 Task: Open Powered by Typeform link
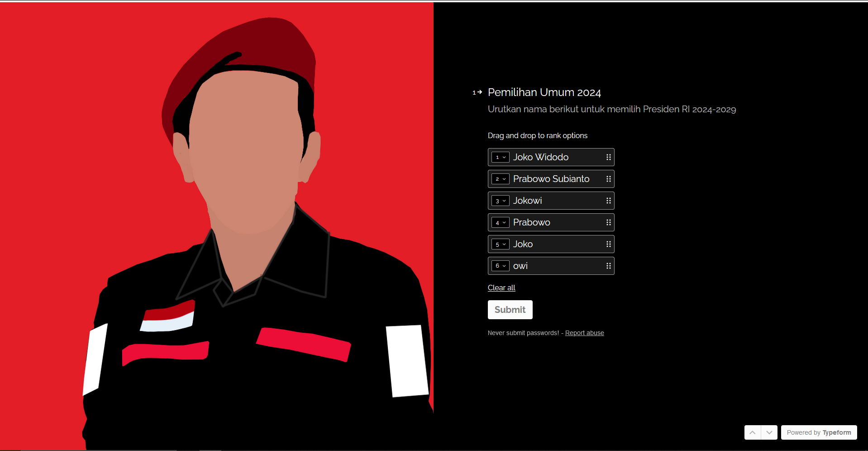tap(819, 432)
